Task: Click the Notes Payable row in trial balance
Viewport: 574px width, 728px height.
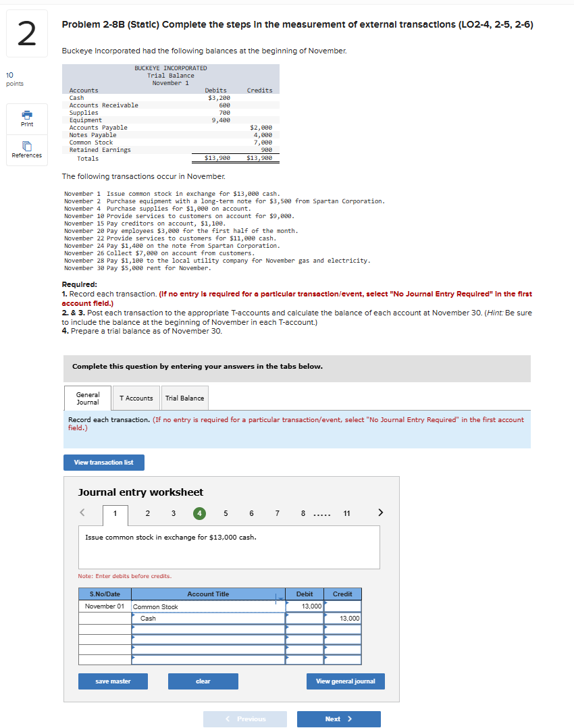Action: point(171,135)
